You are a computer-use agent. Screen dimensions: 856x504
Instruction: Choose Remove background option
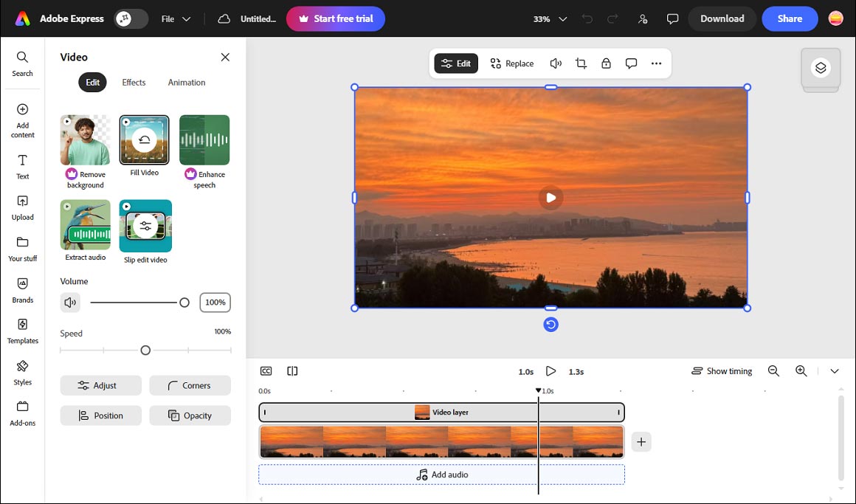click(85, 152)
